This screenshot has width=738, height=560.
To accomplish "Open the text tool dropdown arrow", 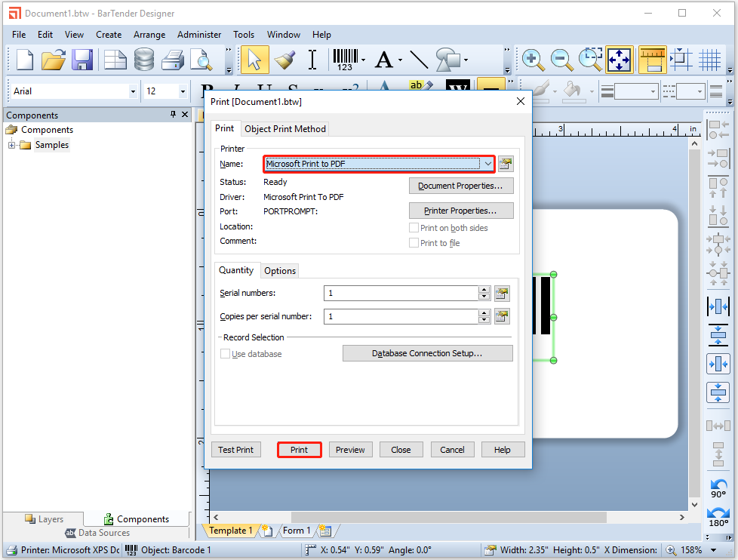I will [x=400, y=60].
